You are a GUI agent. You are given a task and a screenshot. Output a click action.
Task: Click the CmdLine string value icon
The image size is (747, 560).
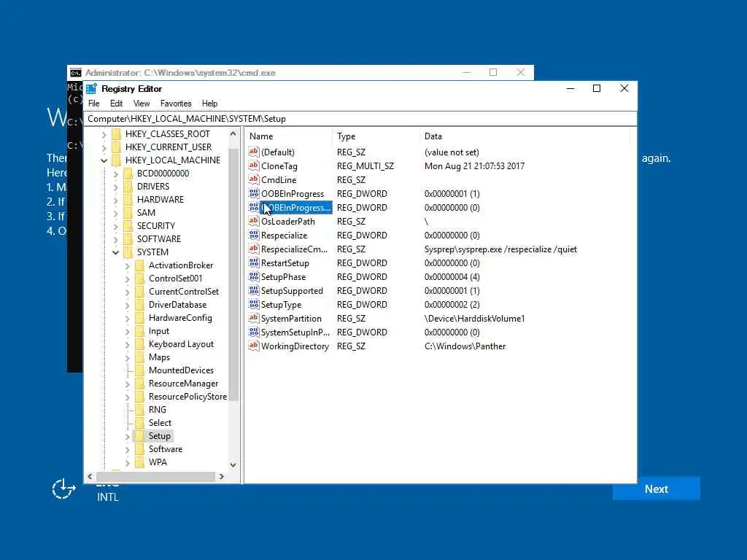click(x=253, y=179)
